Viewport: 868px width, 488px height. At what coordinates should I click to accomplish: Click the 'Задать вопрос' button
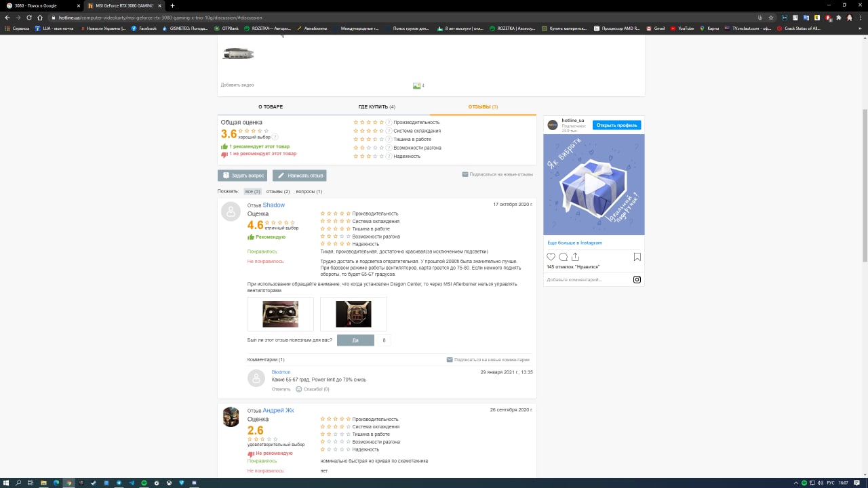tap(243, 176)
